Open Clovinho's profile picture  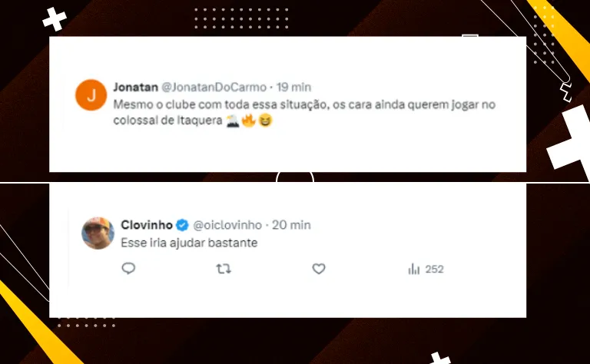tap(98, 233)
